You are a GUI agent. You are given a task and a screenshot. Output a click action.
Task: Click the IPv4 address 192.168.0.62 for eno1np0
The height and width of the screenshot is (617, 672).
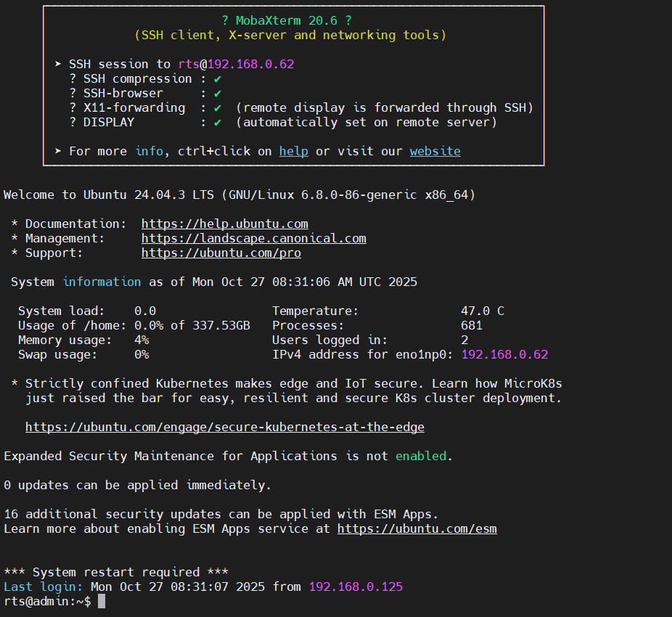click(504, 354)
